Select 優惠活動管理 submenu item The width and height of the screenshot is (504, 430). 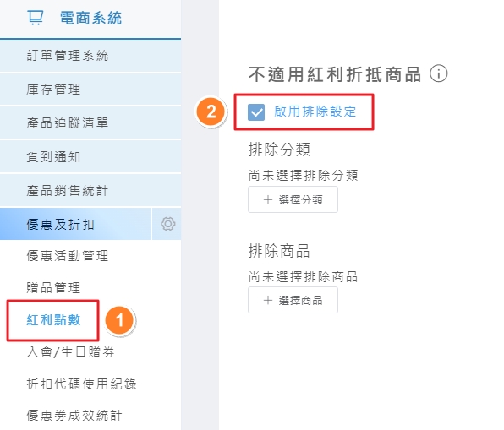click(68, 256)
